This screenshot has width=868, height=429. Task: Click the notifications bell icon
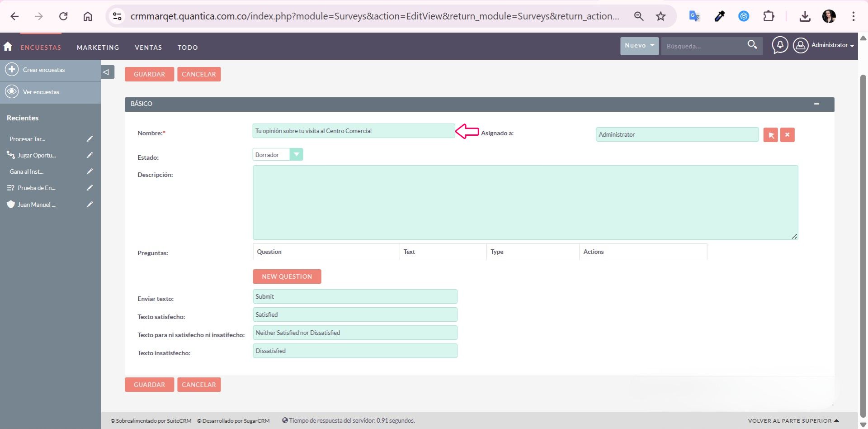[x=780, y=45]
